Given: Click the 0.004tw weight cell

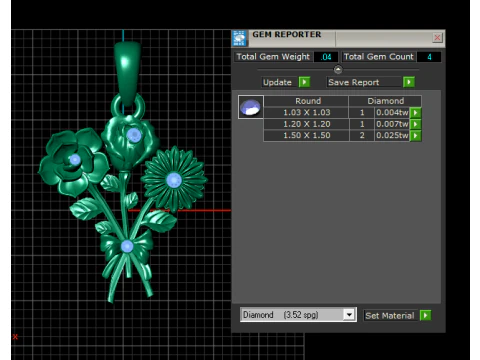Looking at the screenshot, I should click(x=392, y=113).
